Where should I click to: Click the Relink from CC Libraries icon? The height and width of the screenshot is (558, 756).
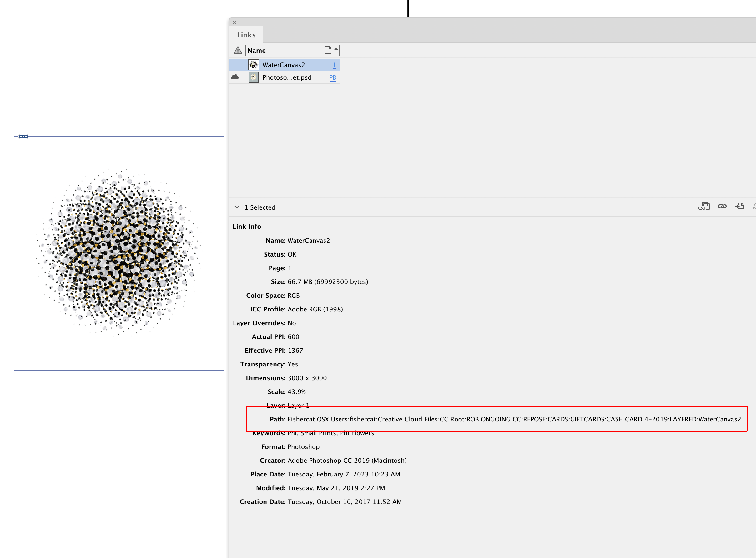(x=704, y=206)
